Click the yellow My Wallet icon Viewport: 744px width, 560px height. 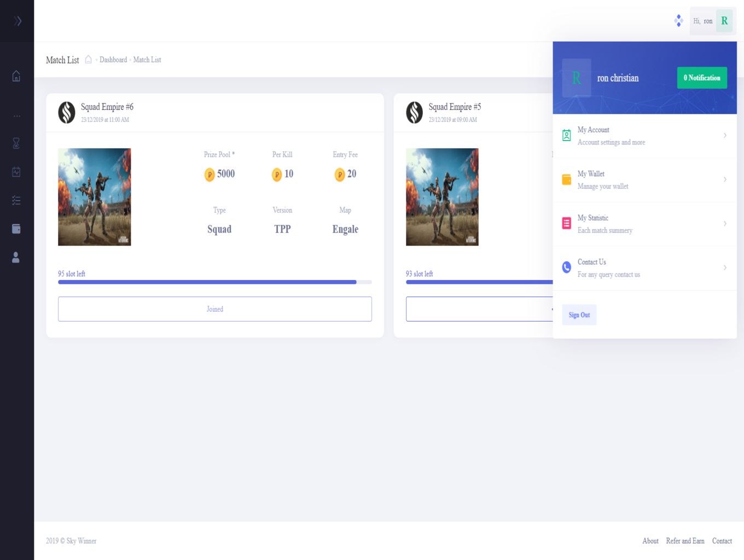(x=567, y=179)
